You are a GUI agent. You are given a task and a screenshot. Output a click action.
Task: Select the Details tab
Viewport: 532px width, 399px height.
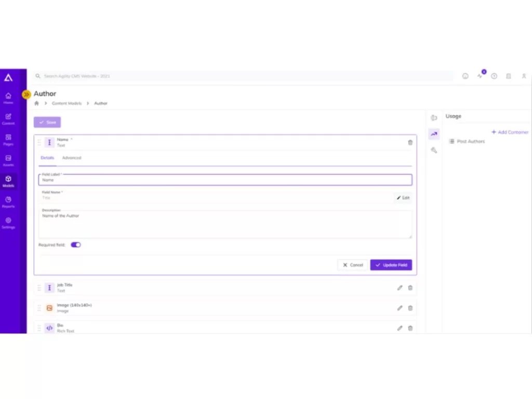[x=47, y=158]
